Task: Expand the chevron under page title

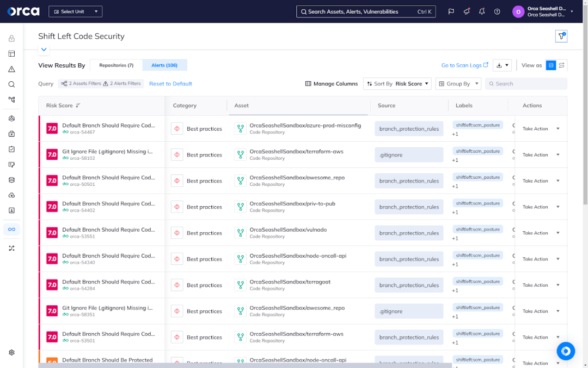Action: coord(44,50)
